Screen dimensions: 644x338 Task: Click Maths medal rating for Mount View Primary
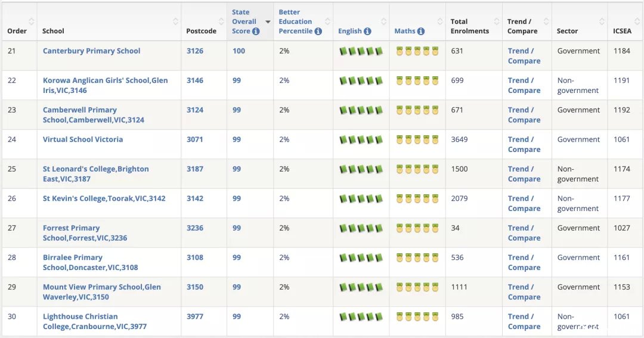[417, 287]
